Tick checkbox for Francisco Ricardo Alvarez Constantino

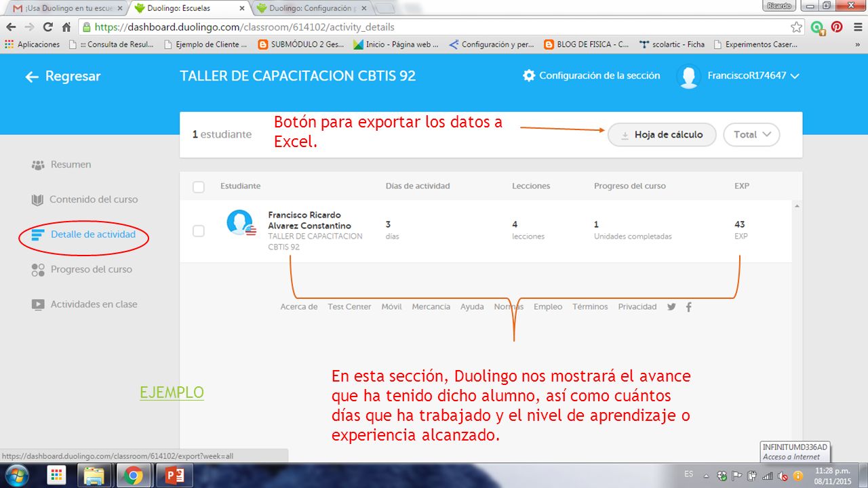[x=199, y=231]
